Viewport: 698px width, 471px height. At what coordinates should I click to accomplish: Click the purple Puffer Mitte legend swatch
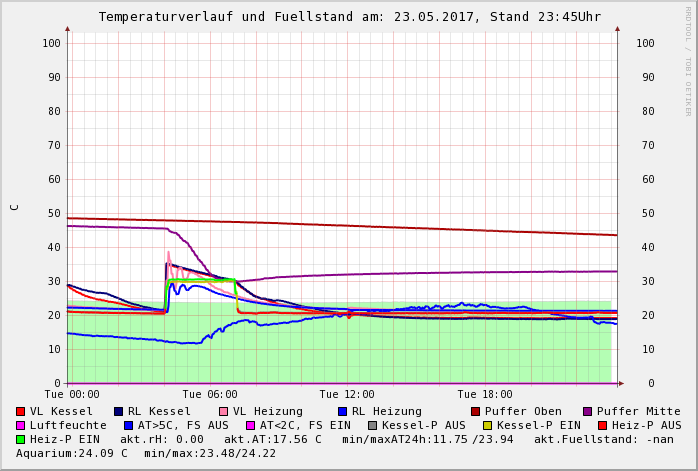(x=587, y=411)
